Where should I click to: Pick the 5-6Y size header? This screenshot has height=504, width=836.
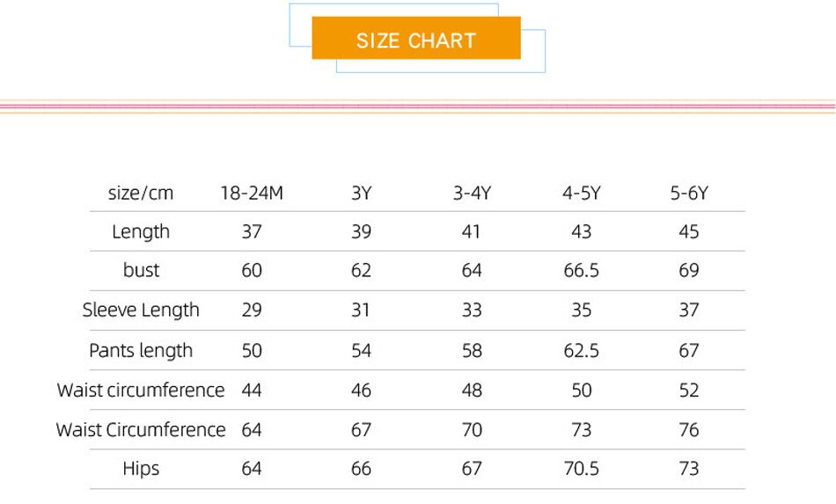point(689,193)
